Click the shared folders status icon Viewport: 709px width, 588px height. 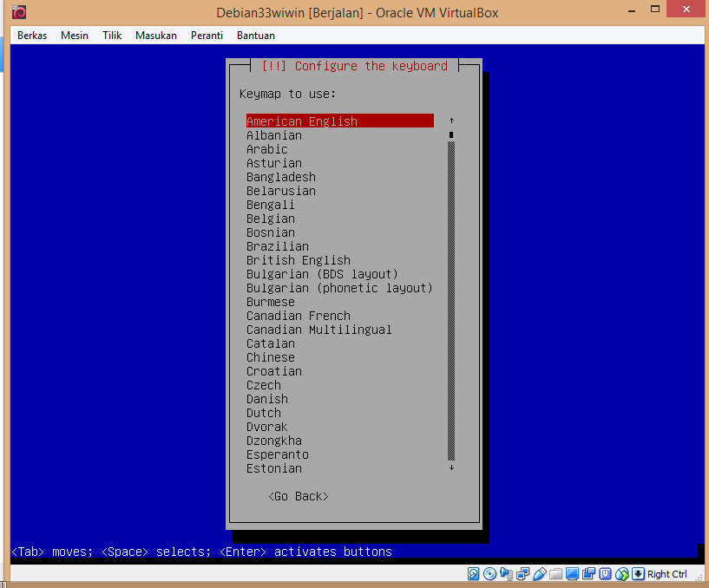coord(555,574)
